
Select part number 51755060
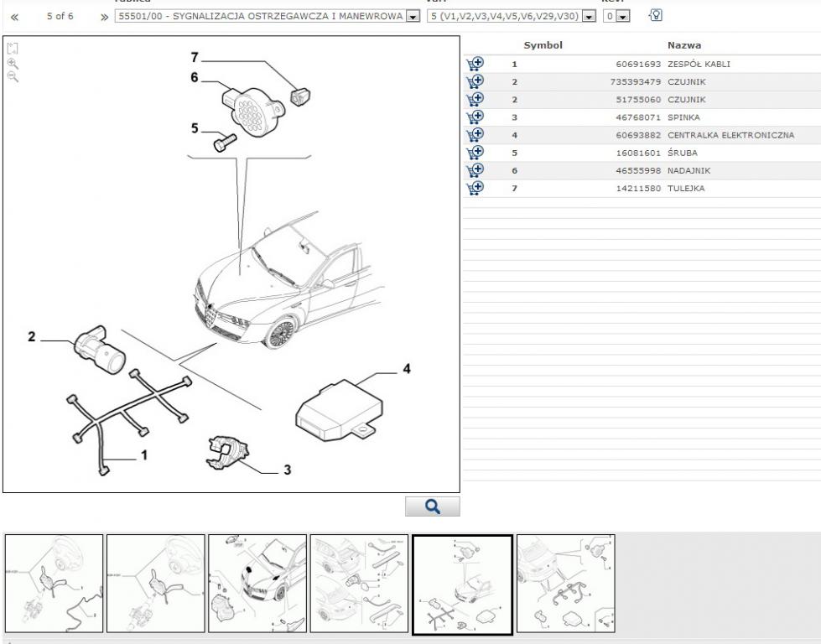point(638,100)
